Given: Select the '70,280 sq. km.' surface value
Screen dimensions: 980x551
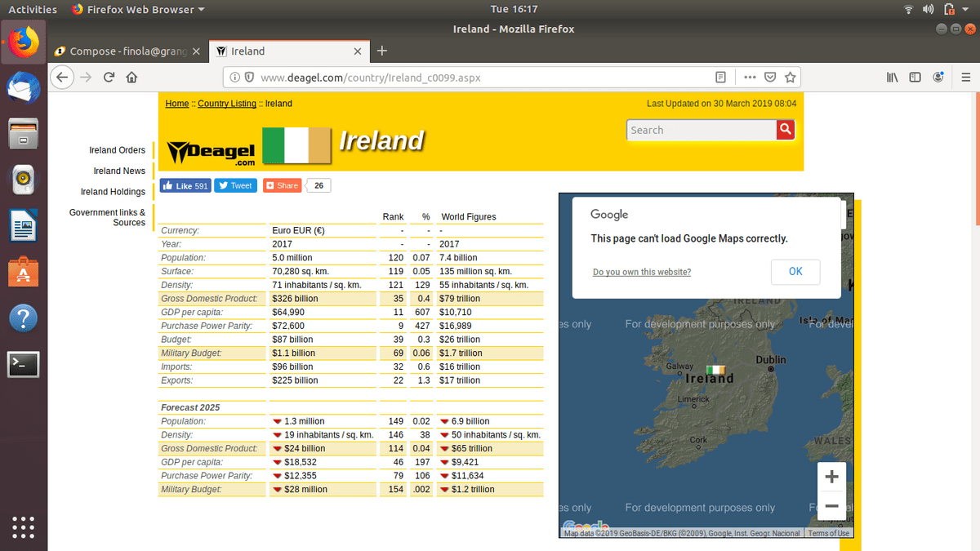Looking at the screenshot, I should 302,272.
